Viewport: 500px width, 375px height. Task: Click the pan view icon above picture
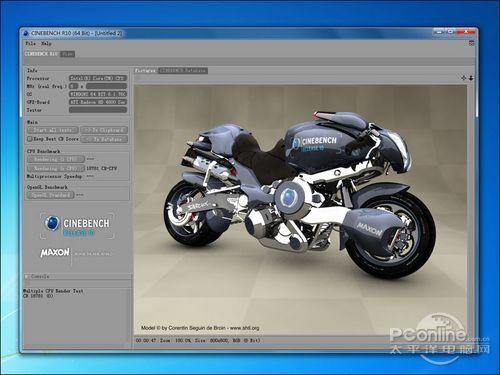[x=464, y=78]
